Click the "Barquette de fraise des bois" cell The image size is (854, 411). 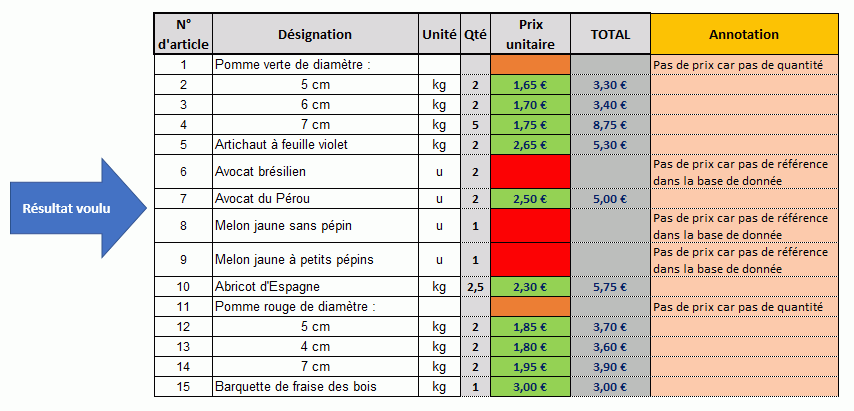316,386
